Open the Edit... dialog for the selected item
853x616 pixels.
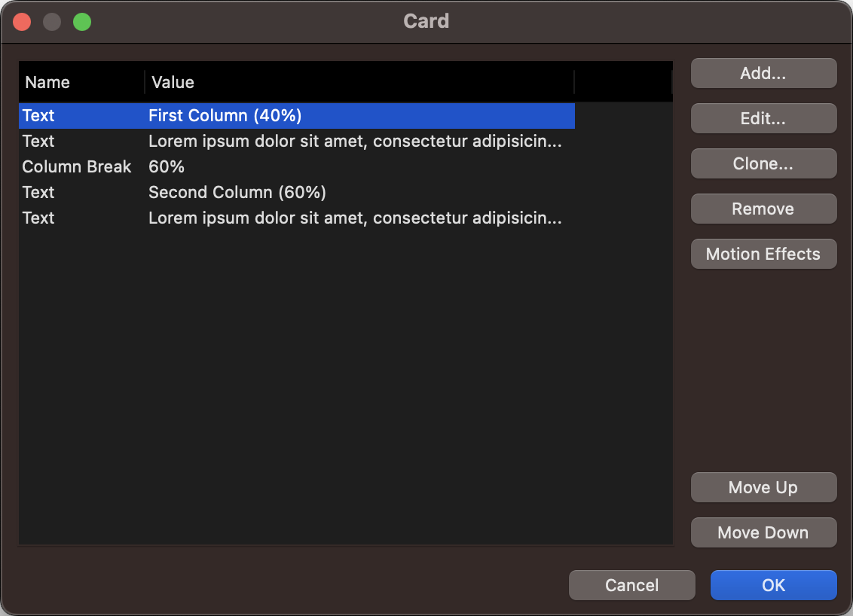(x=763, y=118)
